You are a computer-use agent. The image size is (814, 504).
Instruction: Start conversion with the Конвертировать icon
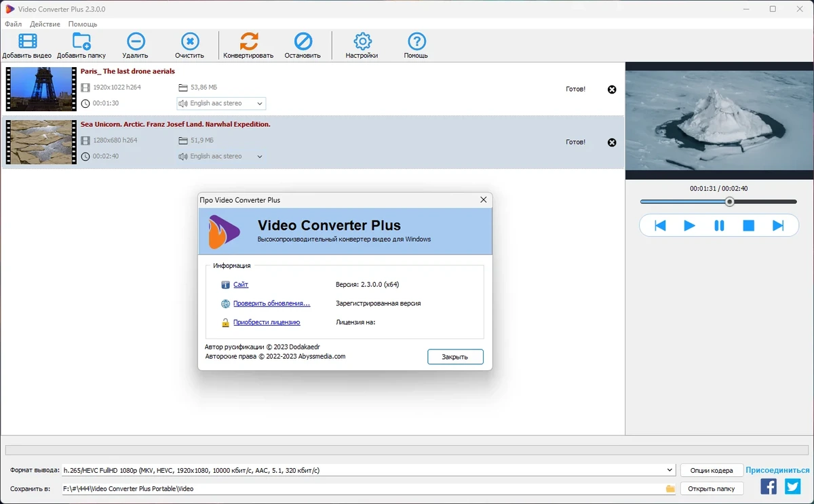[249, 41]
